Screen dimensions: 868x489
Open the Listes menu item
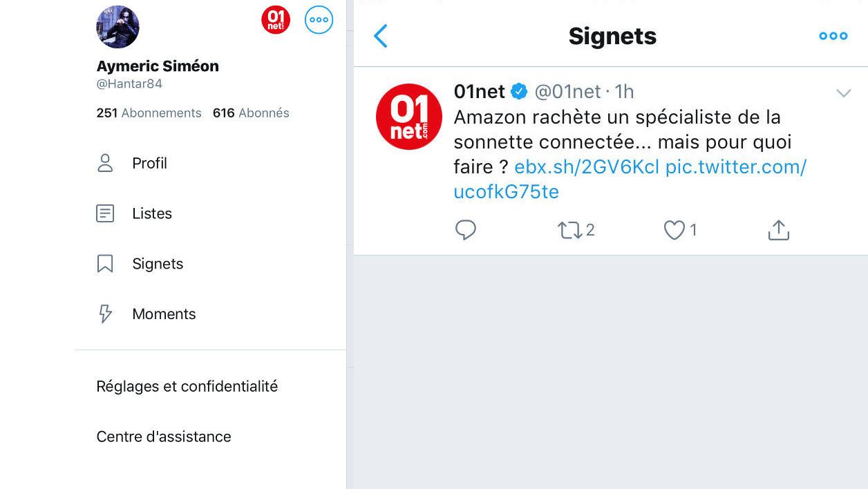tap(152, 214)
